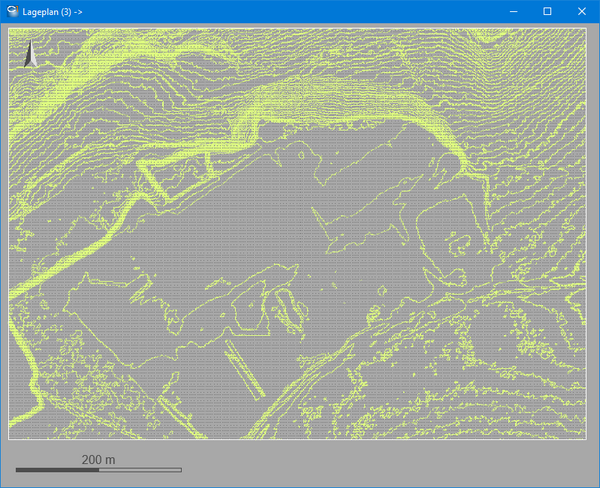
Task: Click the 200 m scale bar
Action: pos(99,470)
